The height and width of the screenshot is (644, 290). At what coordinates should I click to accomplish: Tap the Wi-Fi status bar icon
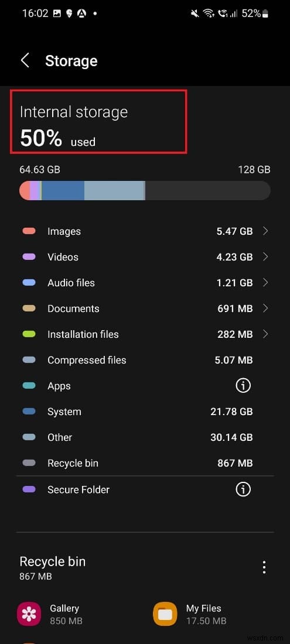(209, 13)
